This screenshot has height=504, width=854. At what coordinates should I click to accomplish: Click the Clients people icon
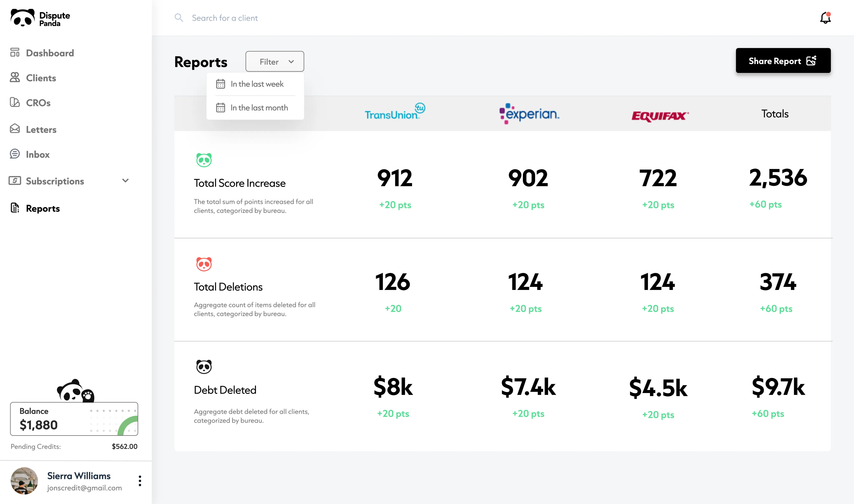(x=15, y=77)
